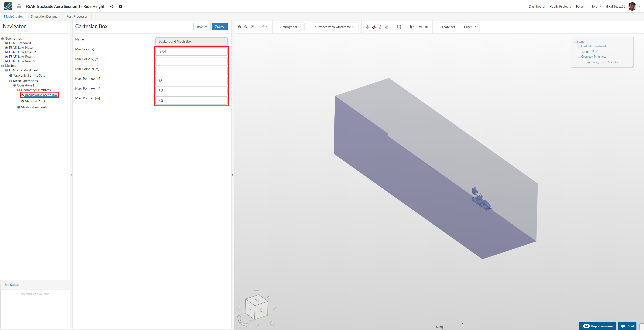Click the hide selection crossed-eye icon
Image resolution: width=644 pixels, height=330 pixels.
point(420,27)
